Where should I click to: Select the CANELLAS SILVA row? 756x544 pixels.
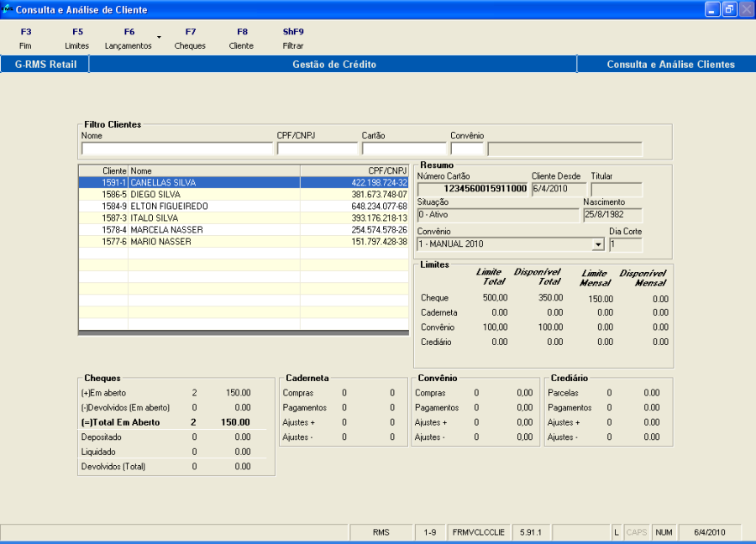click(244, 183)
